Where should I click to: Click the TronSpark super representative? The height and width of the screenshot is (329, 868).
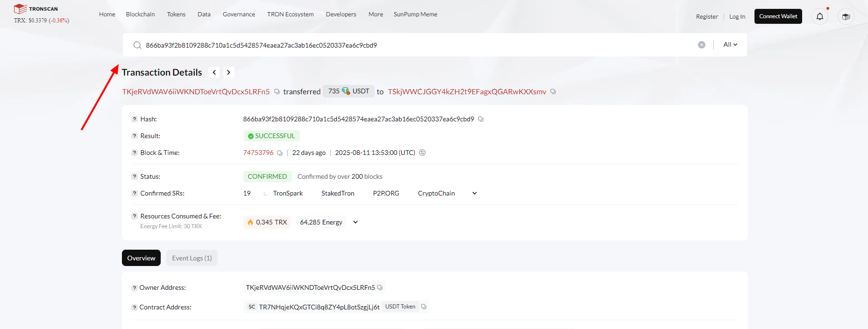[x=288, y=193]
